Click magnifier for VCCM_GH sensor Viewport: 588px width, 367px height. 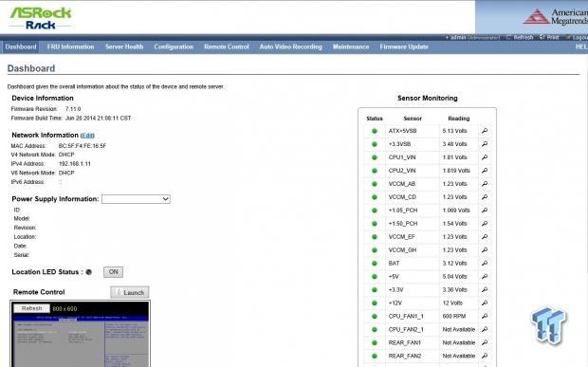(x=485, y=250)
